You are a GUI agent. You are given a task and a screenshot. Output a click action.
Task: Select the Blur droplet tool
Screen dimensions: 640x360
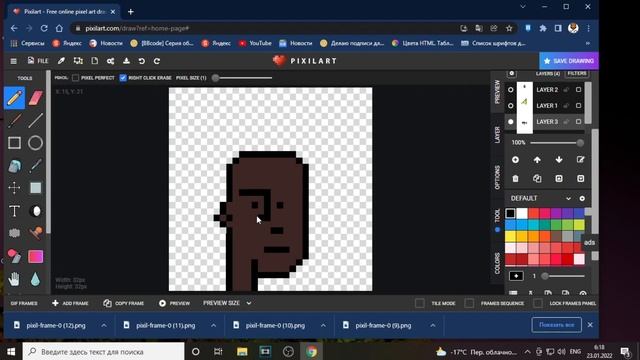pyautogui.click(x=36, y=279)
